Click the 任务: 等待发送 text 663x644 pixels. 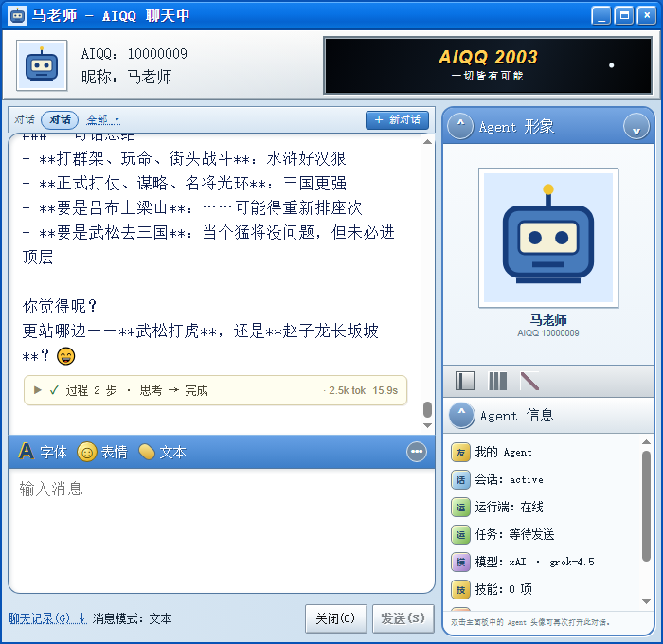[x=514, y=534]
